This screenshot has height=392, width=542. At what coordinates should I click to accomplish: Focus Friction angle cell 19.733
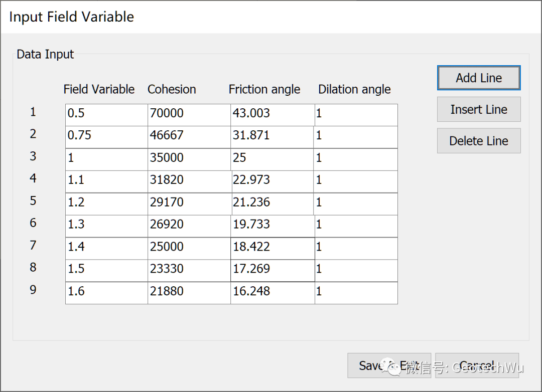273,226
